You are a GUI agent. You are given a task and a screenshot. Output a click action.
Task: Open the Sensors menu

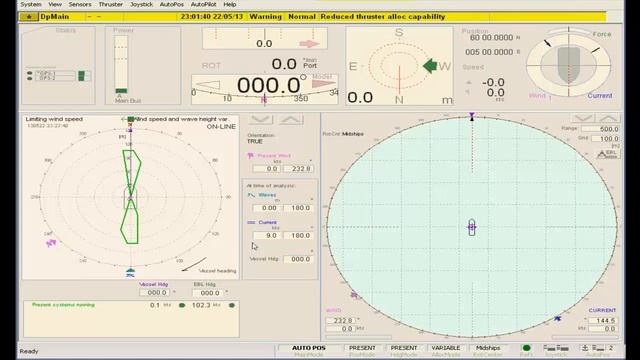pyautogui.click(x=80, y=4)
